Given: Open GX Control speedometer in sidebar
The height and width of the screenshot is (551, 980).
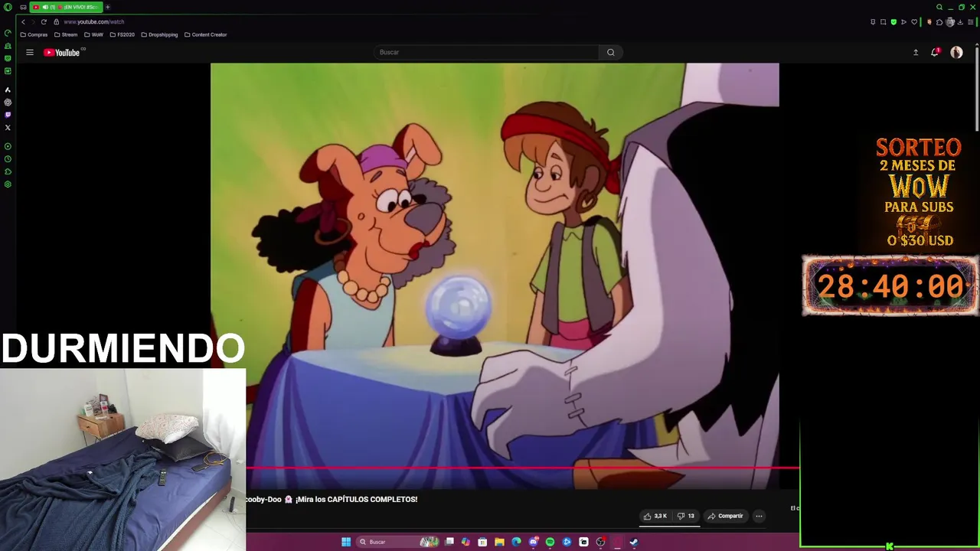Looking at the screenshot, I should [x=8, y=33].
